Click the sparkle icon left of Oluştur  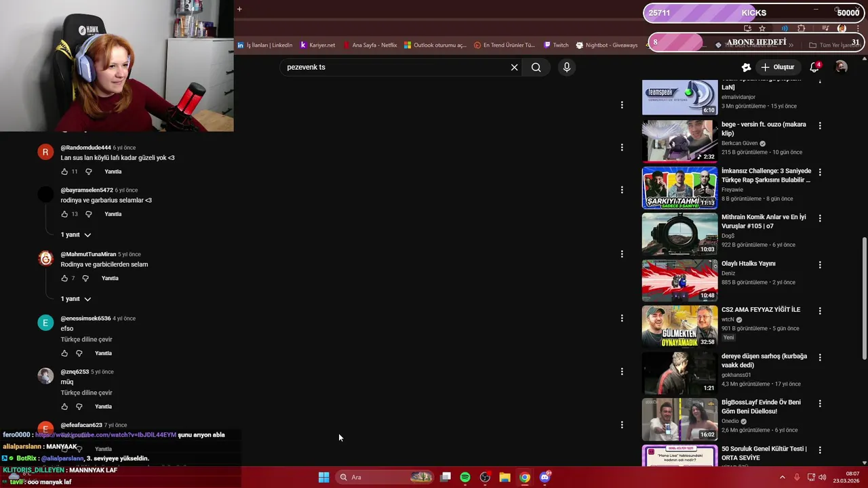pyautogui.click(x=746, y=67)
